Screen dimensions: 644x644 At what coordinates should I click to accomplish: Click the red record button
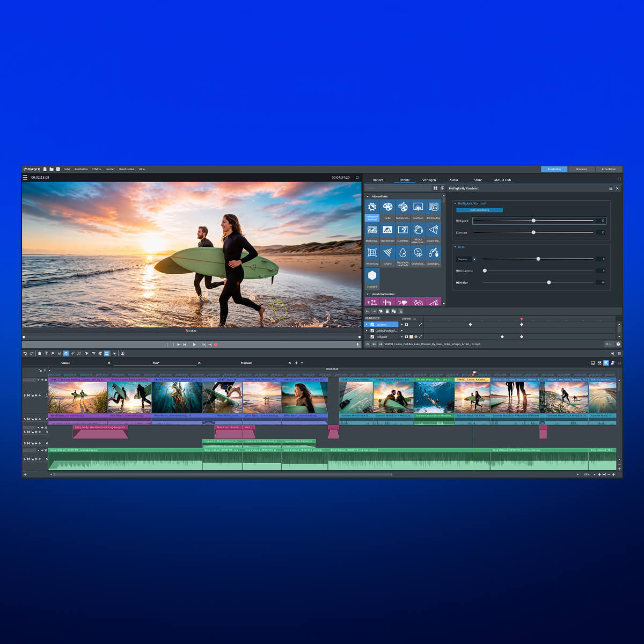click(x=216, y=345)
